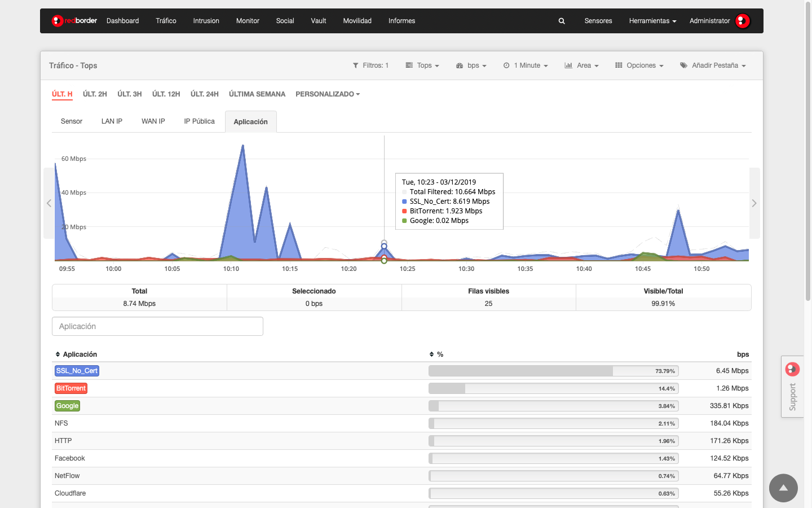
Task: Open the Area chart type dropdown
Action: pyautogui.click(x=581, y=65)
